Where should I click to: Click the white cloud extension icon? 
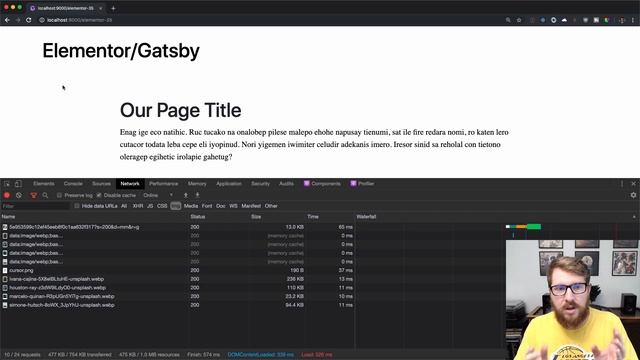[564, 20]
